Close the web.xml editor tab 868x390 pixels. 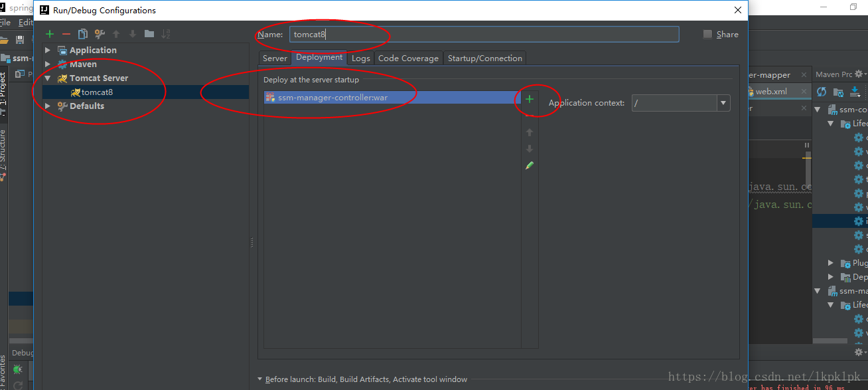(x=804, y=92)
